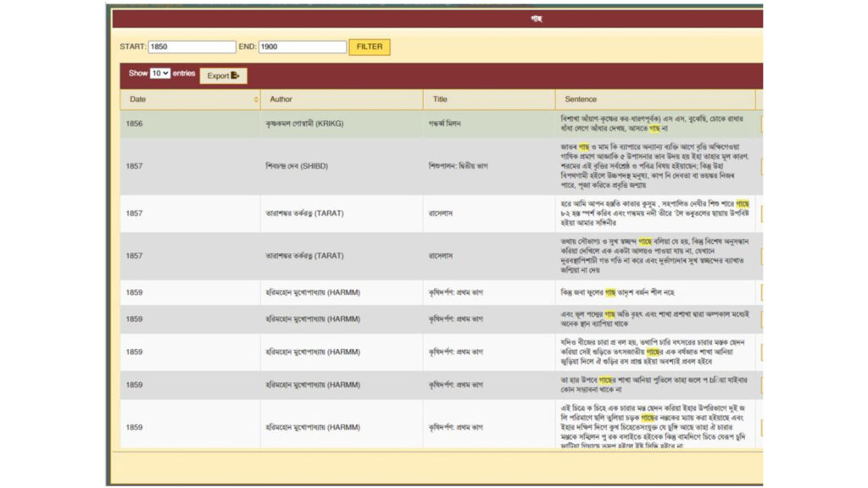Viewport: 868px width, 488px height.
Task: Click the START year input field
Action: coord(192,47)
